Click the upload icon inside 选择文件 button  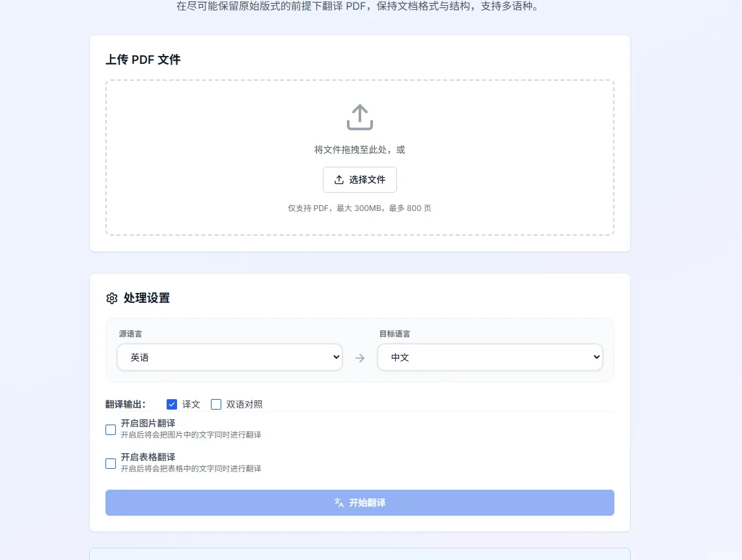[339, 180]
